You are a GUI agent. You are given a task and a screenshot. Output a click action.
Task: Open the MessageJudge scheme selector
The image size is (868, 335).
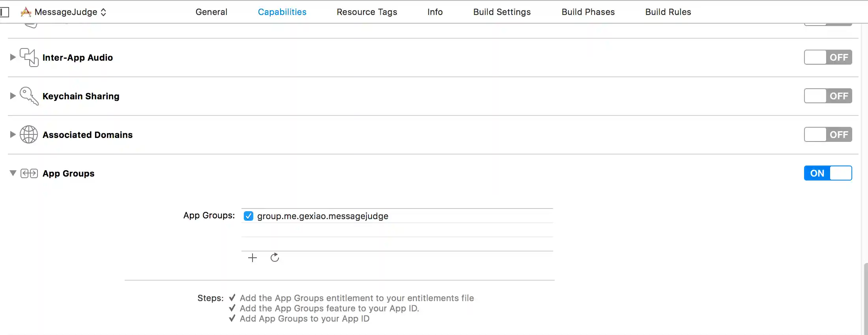point(103,12)
